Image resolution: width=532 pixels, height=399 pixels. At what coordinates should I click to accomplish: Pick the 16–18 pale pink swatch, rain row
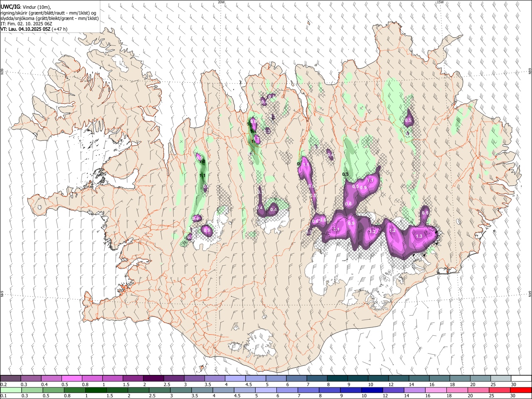436,390
